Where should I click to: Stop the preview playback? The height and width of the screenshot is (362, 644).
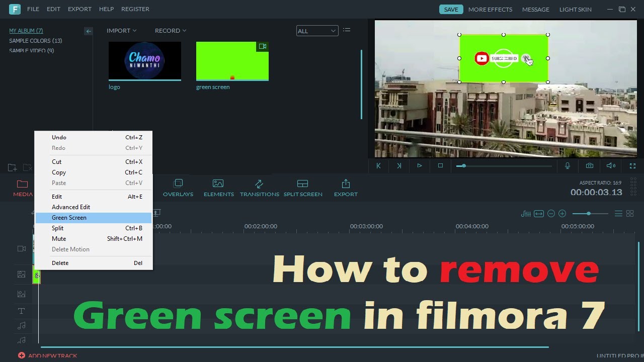coord(440,165)
